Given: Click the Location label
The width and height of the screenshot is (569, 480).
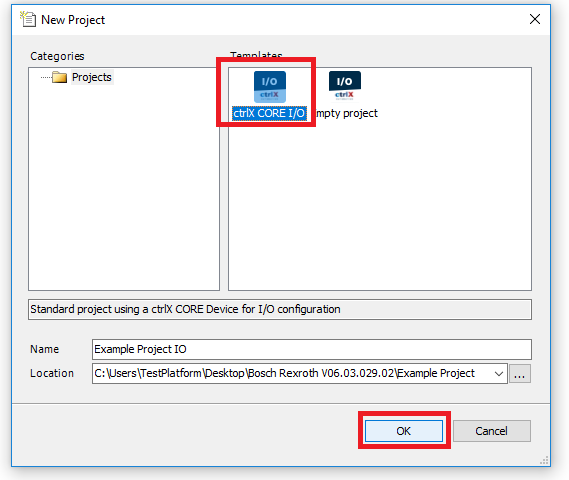Looking at the screenshot, I should coord(52,373).
